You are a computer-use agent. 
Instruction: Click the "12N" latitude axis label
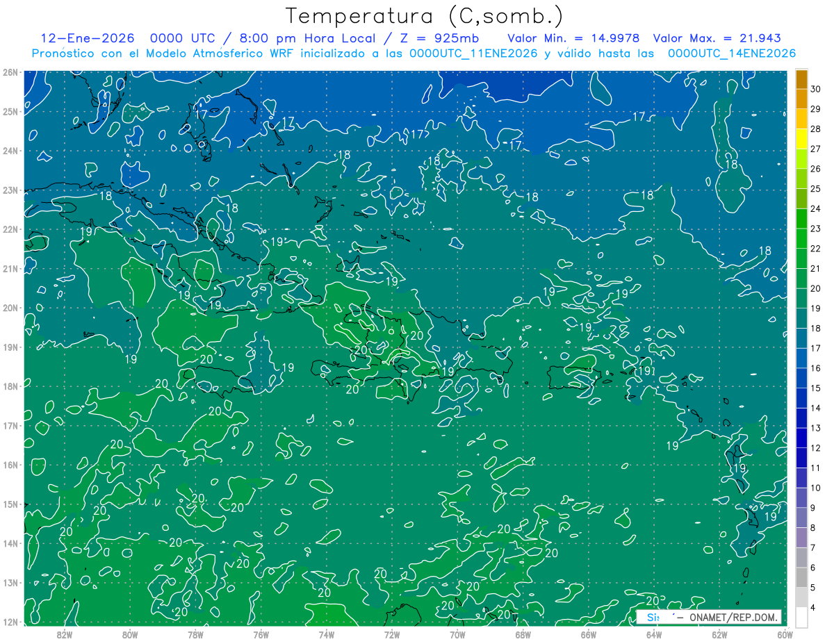[x=10, y=622]
